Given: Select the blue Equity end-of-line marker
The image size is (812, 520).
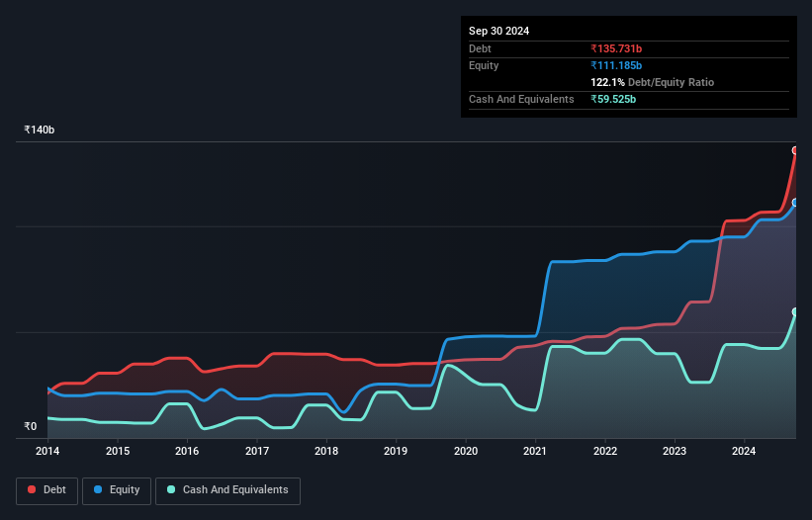Looking at the screenshot, I should (795, 203).
